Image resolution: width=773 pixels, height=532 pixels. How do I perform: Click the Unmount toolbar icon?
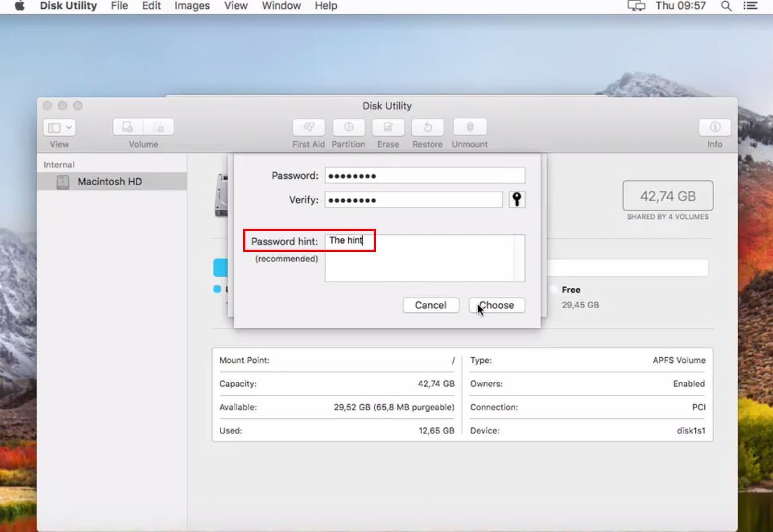coord(470,127)
